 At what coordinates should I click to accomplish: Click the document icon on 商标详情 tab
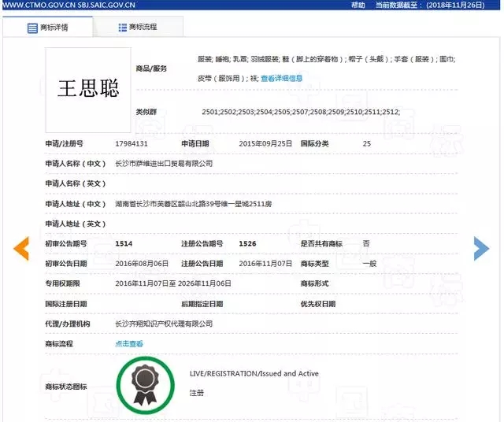32,28
